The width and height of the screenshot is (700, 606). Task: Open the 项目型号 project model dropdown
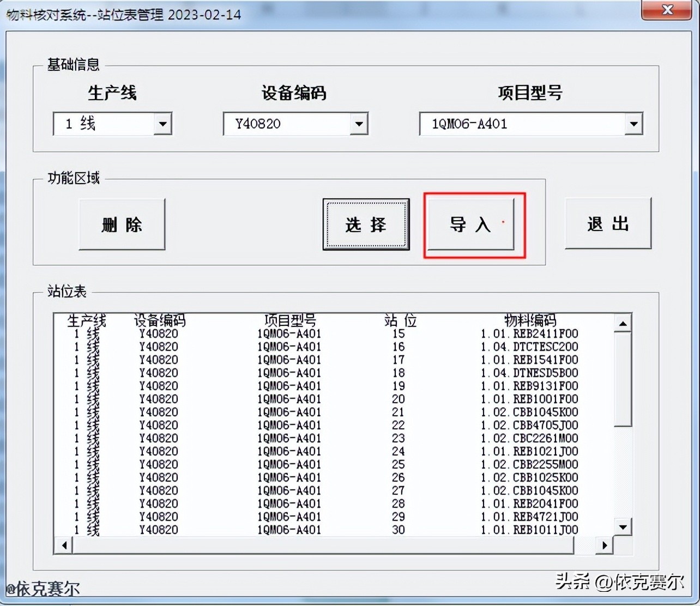tap(633, 124)
